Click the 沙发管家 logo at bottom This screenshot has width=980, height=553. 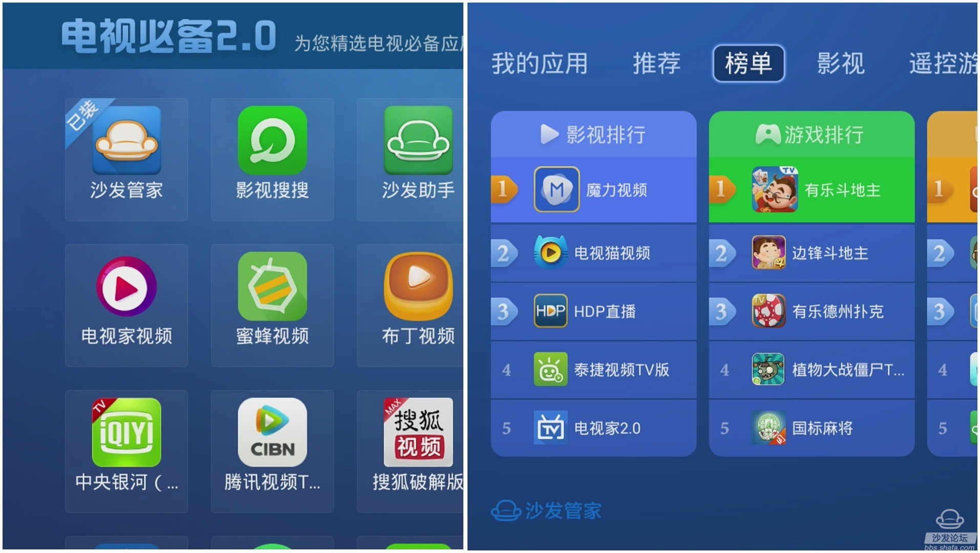pos(546,511)
